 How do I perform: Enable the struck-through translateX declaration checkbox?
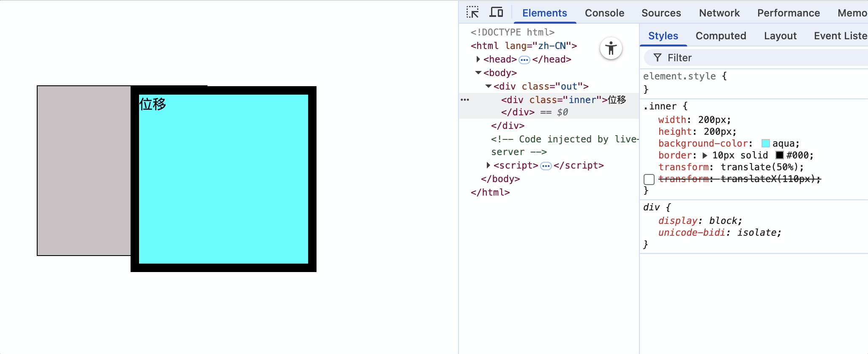(x=649, y=180)
